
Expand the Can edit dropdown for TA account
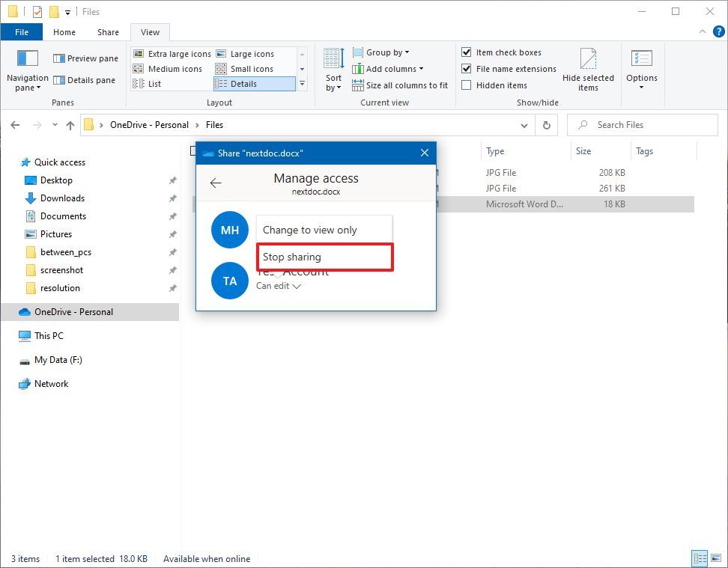(281, 285)
